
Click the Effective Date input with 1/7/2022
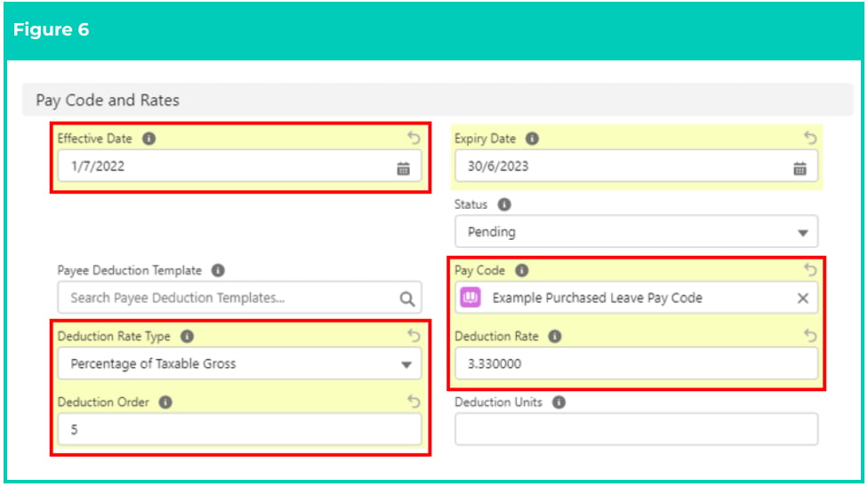240,166
